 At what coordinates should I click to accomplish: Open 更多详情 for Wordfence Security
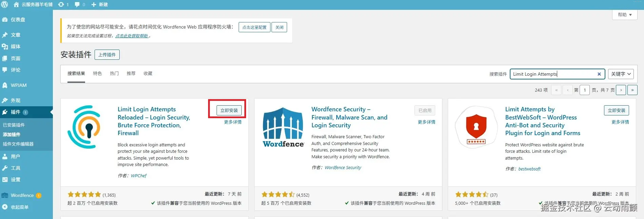pyautogui.click(x=427, y=122)
